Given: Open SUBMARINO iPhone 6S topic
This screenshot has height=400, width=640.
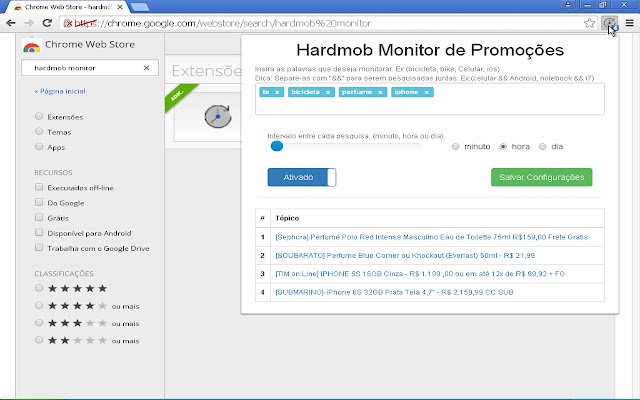Looking at the screenshot, I should pos(394,292).
